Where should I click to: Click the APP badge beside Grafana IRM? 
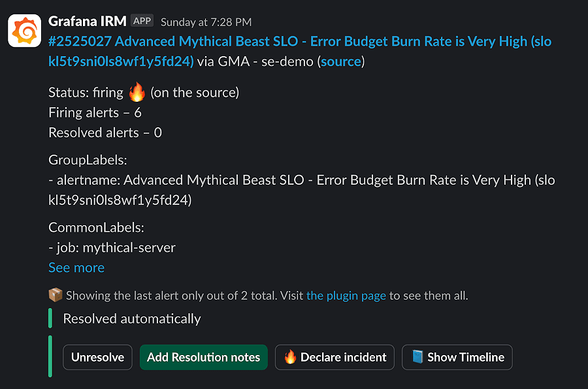pyautogui.click(x=142, y=21)
